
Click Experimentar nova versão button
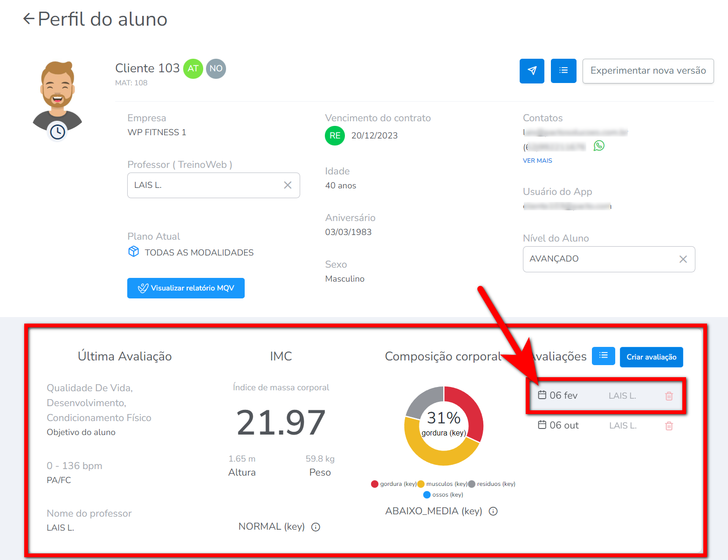648,71
